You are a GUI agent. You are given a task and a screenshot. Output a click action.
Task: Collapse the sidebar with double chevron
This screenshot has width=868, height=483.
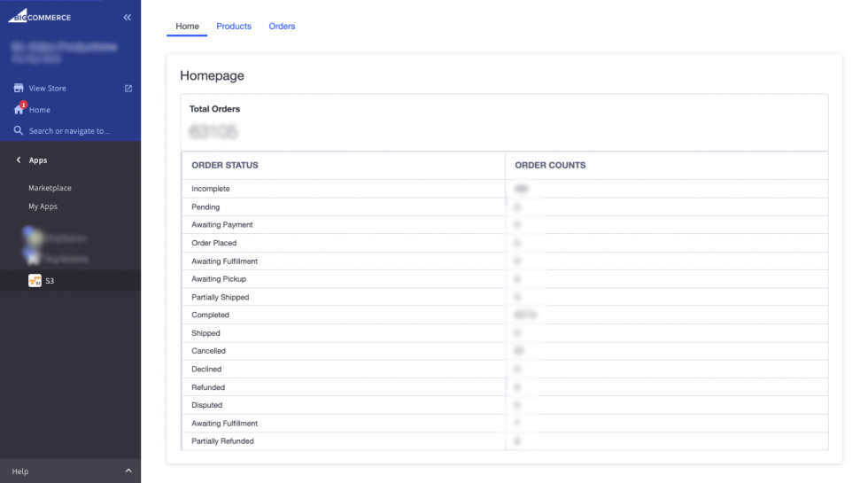(x=128, y=17)
